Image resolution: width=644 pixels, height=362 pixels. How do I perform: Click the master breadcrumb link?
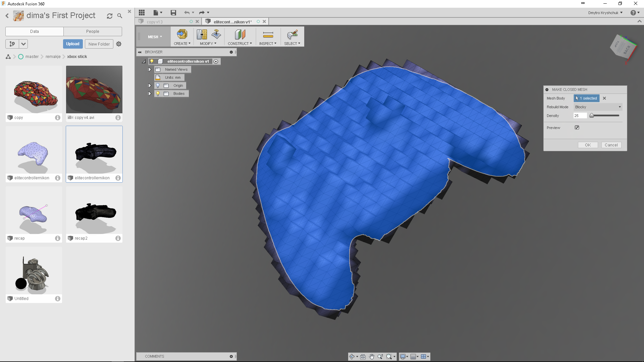[x=32, y=57]
